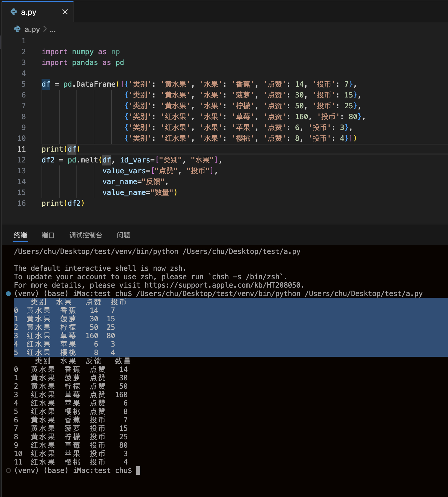Click the Python icon in the breadcrumb
Screen dimensions: 448x497
[17, 29]
